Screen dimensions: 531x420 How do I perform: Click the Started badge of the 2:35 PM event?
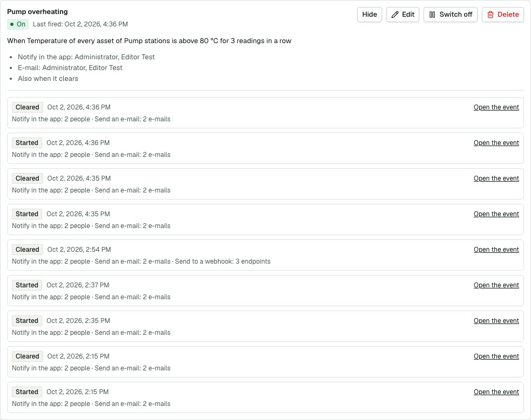coord(27,320)
